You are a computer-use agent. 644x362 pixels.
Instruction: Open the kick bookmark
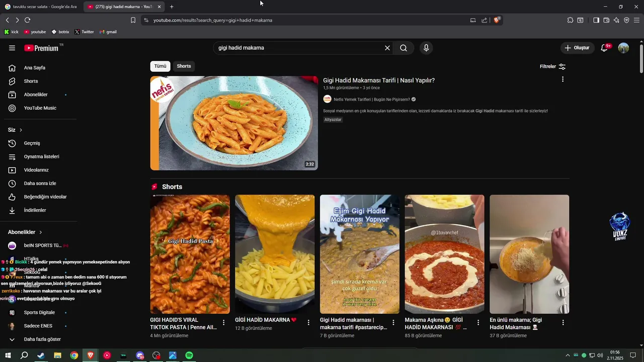pos(11,32)
